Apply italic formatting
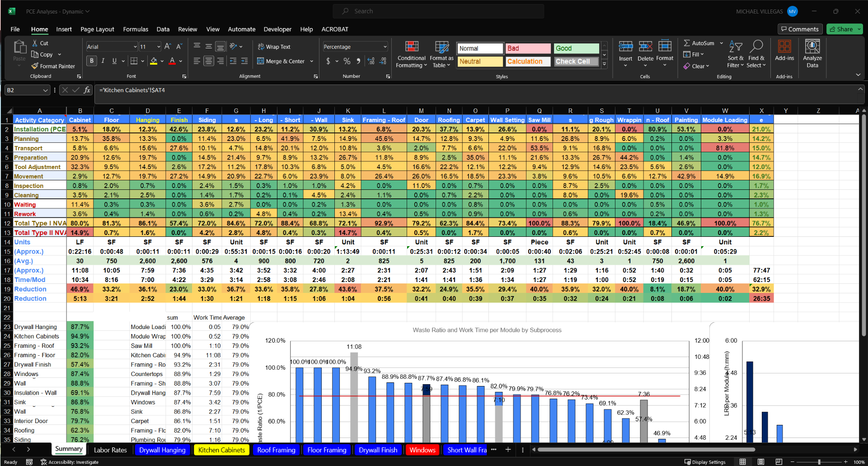The width and height of the screenshot is (868, 466). point(103,61)
